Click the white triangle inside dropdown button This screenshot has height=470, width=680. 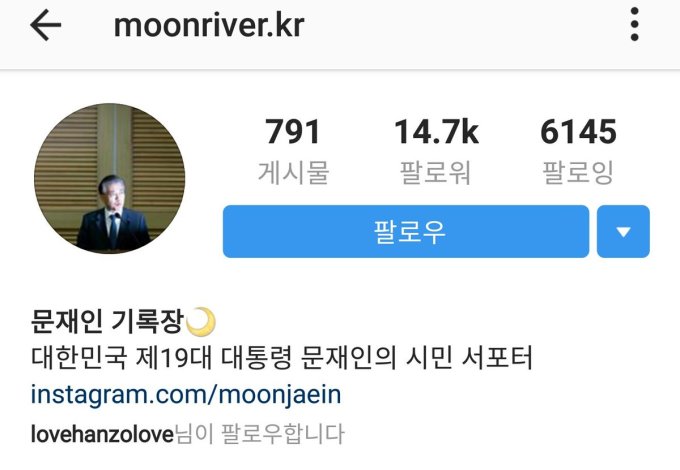point(623,232)
